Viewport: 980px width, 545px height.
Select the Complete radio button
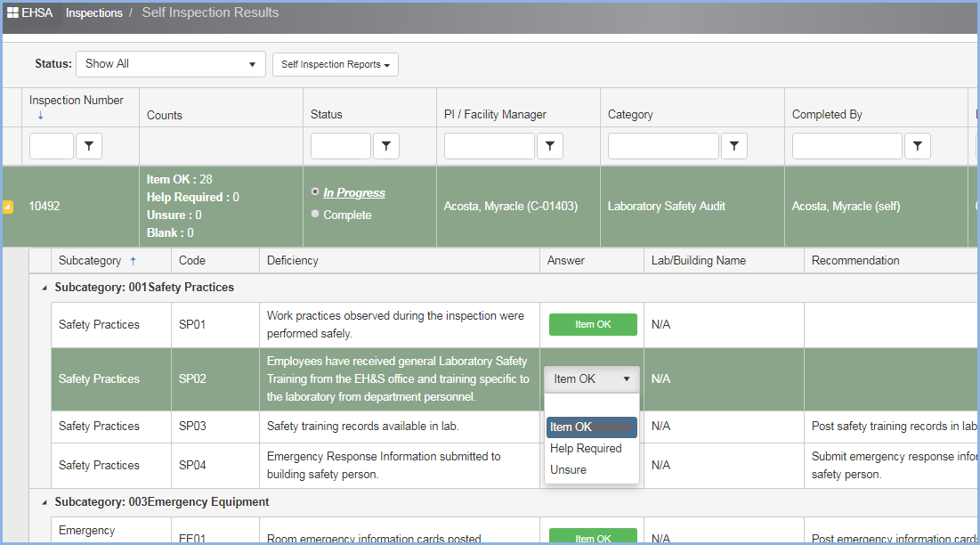pyautogui.click(x=315, y=214)
